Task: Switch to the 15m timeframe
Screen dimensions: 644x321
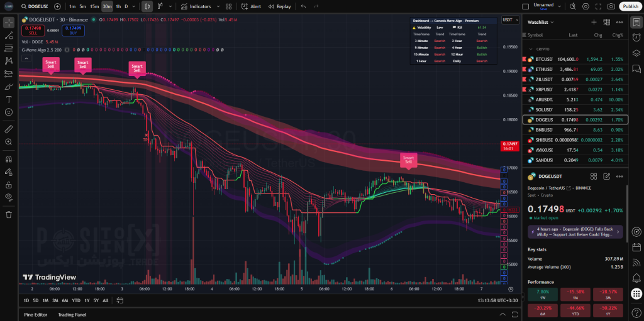Action: pyautogui.click(x=94, y=6)
